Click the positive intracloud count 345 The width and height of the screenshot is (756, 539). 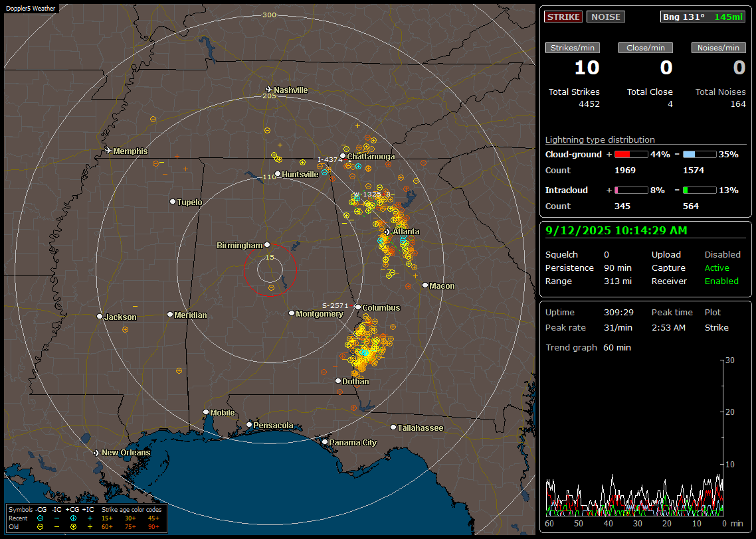coord(622,206)
